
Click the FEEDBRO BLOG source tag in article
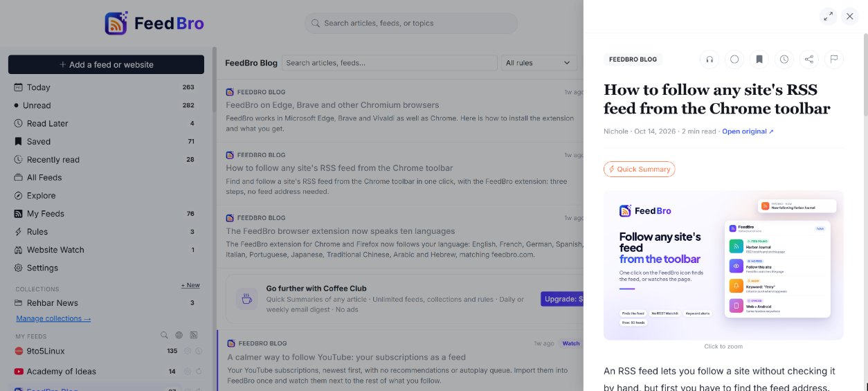(633, 60)
